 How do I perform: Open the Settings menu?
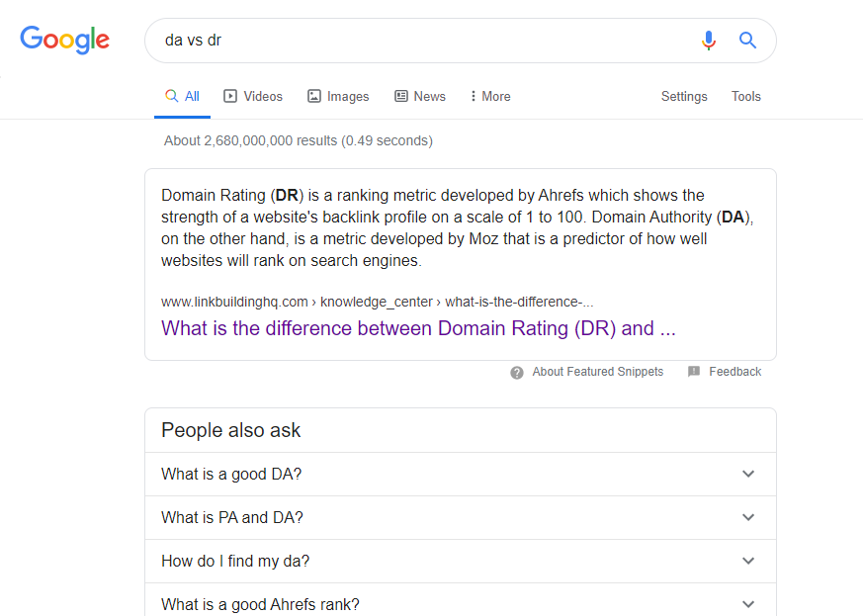(684, 96)
